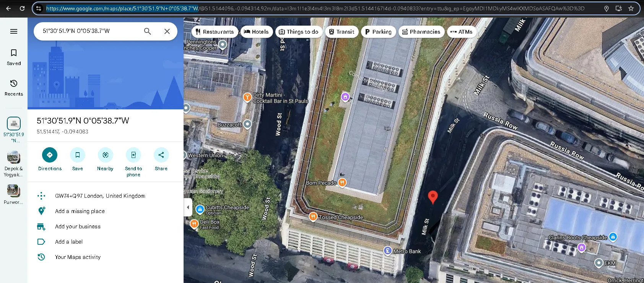
Task: Show Pharmacies on the map
Action: click(421, 32)
